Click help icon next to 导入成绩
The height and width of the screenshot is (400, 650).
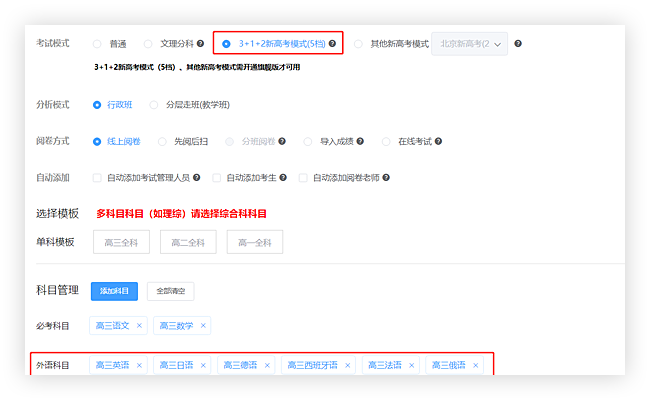(x=365, y=142)
